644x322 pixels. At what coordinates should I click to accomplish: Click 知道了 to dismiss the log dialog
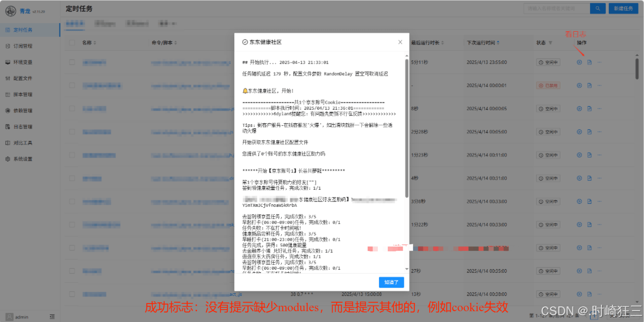click(x=391, y=282)
